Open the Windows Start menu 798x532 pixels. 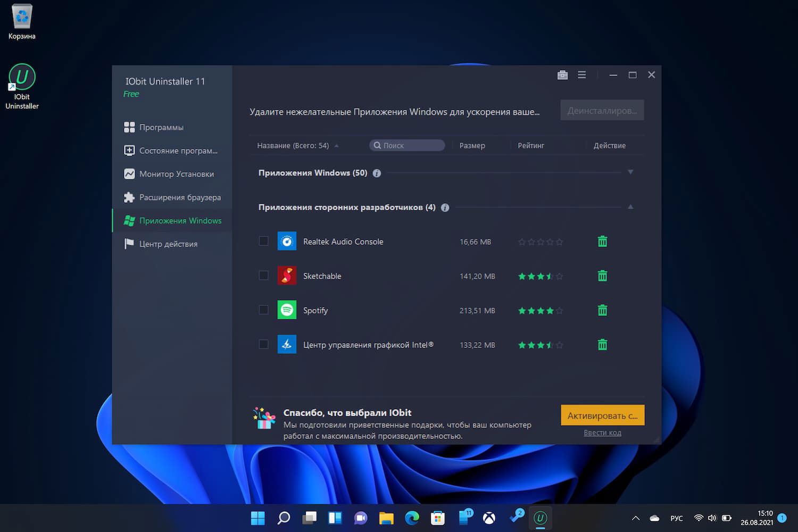coord(257,518)
